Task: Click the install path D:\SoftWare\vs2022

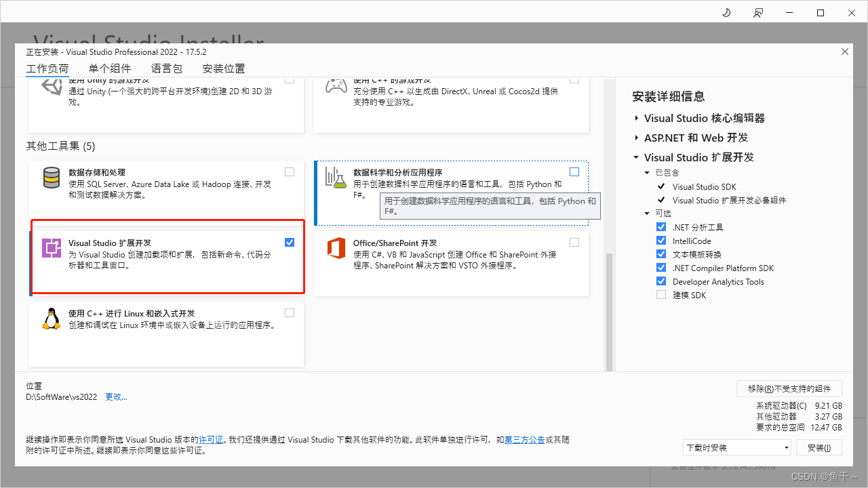Action: click(x=62, y=397)
